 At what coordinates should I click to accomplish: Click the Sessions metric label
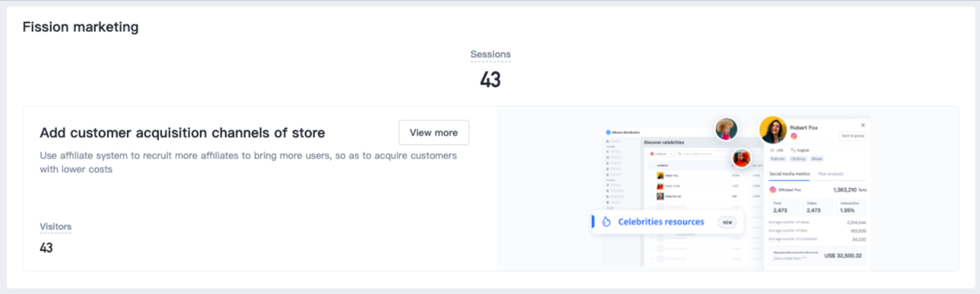[x=491, y=54]
